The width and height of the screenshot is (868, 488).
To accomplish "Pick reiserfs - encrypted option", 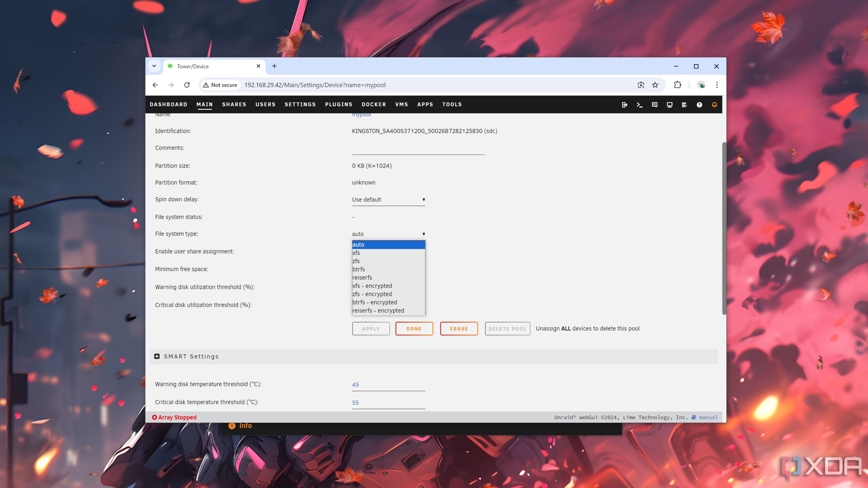I will coord(389,310).
